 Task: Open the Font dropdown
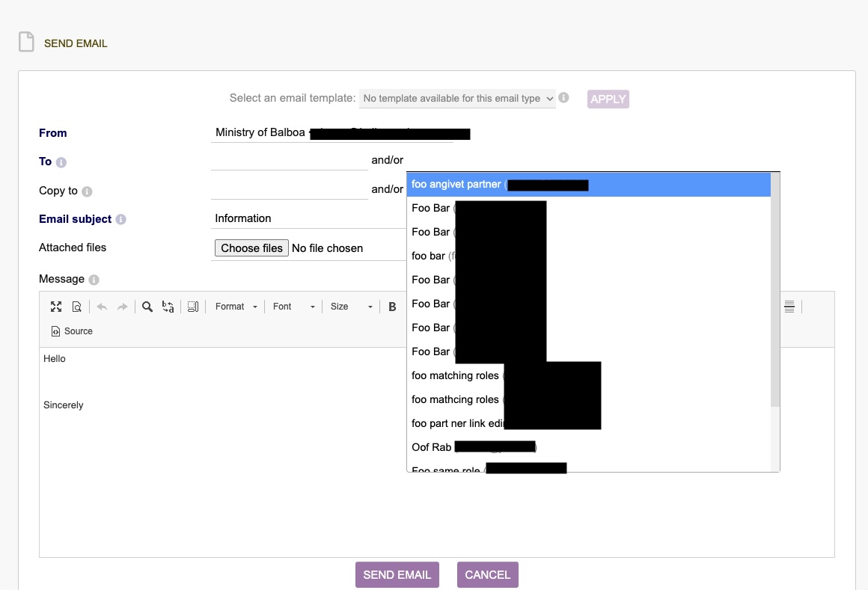(x=293, y=307)
